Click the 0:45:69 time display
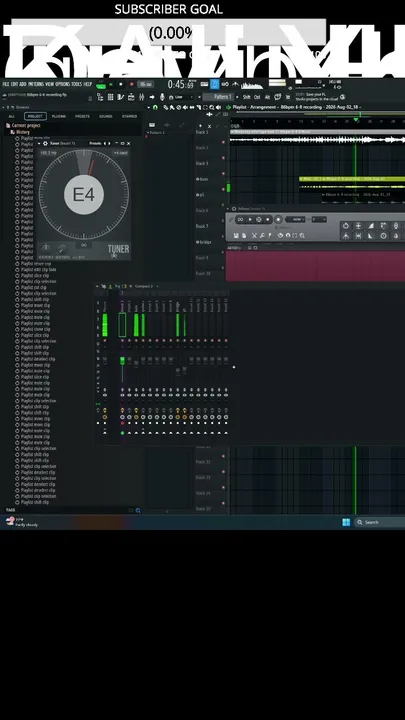The width and height of the screenshot is (405, 720). (180, 84)
